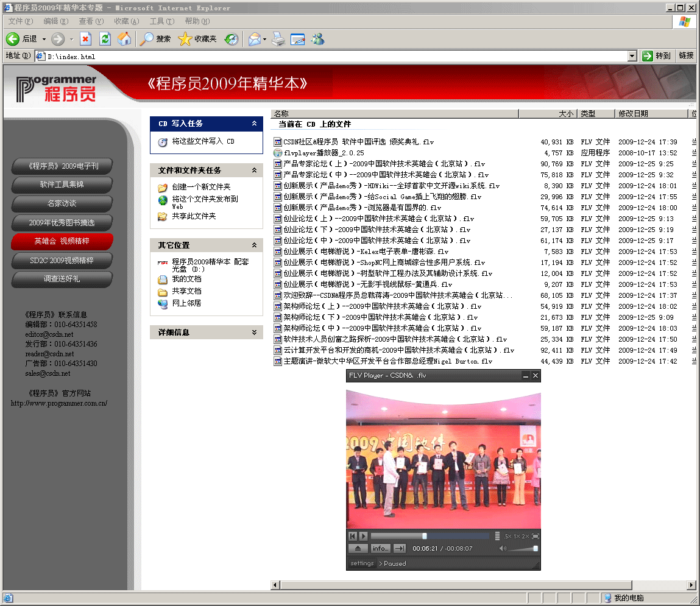Go to the Home page icon
Screen dimensions: 700x606
coord(124,39)
